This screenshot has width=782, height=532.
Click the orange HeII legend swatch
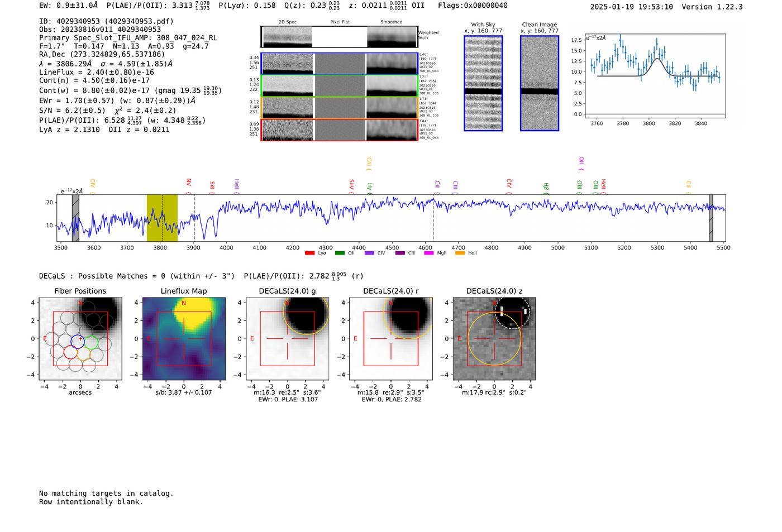[460, 253]
